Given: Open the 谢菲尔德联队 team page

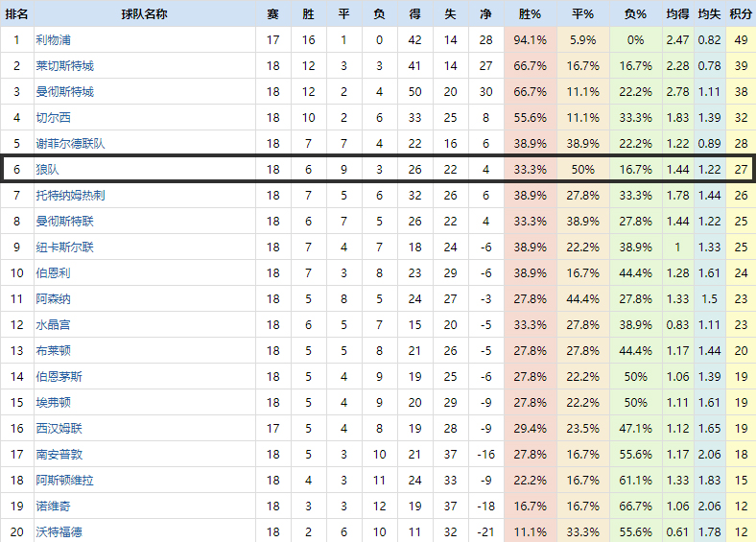Looking at the screenshot, I should [70, 144].
